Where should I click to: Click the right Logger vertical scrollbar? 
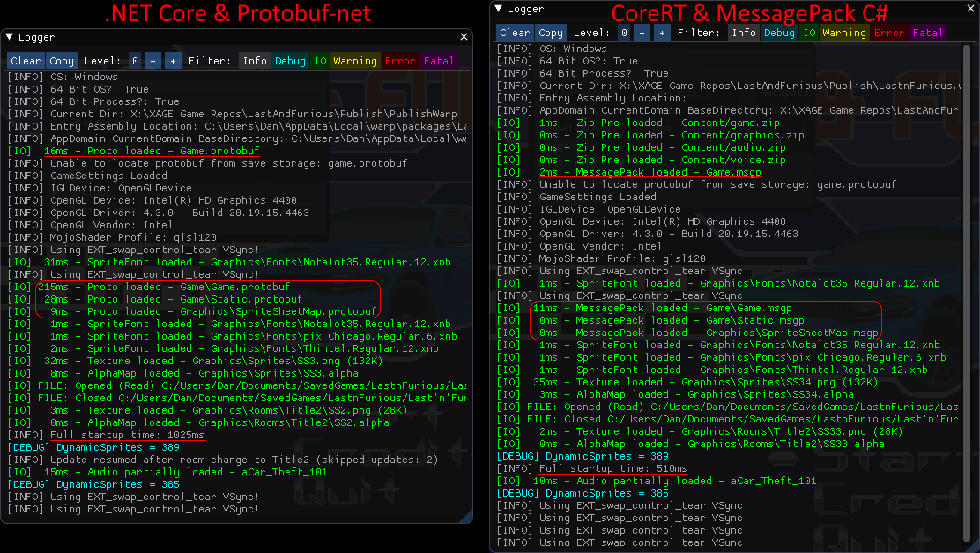point(969,294)
